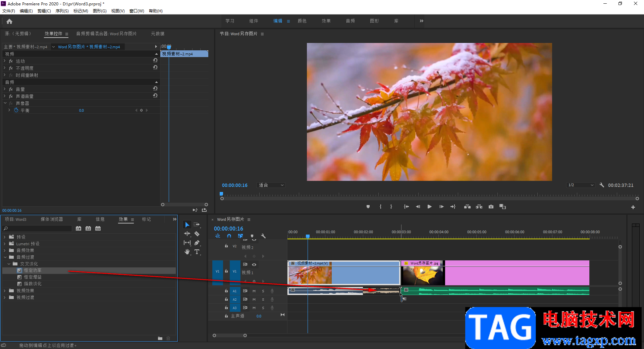Add marker in timeline
The height and width of the screenshot is (349, 644).
252,236
